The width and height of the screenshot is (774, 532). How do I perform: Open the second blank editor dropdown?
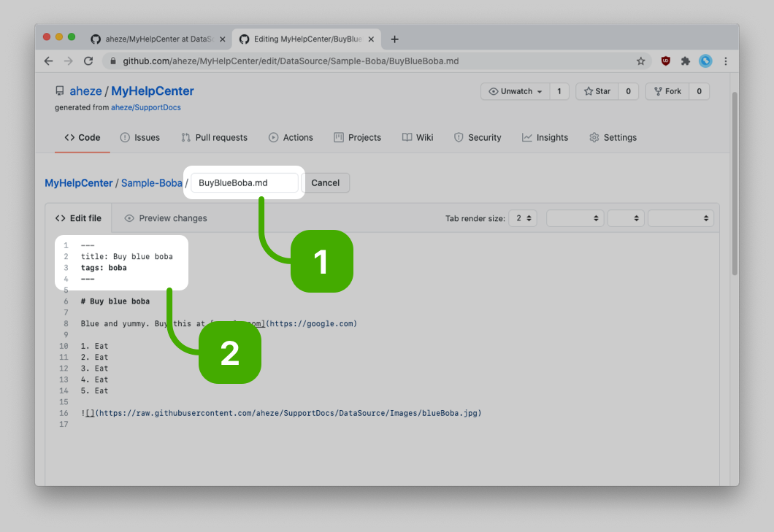coord(626,218)
